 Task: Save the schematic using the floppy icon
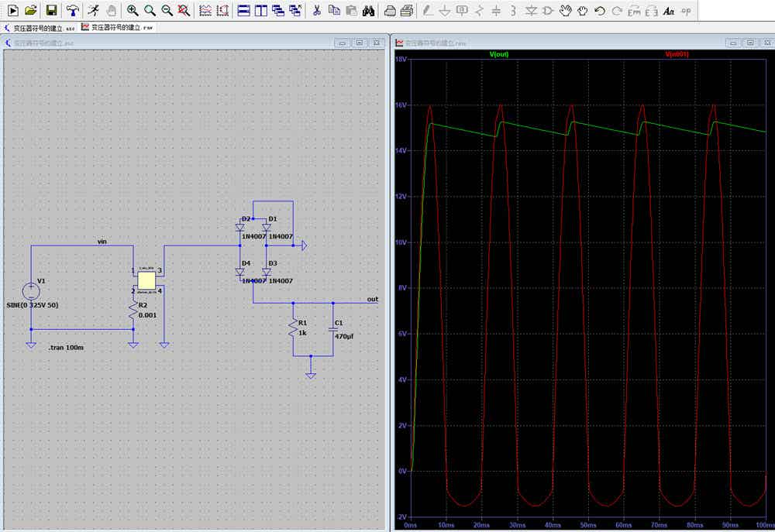pyautogui.click(x=51, y=10)
